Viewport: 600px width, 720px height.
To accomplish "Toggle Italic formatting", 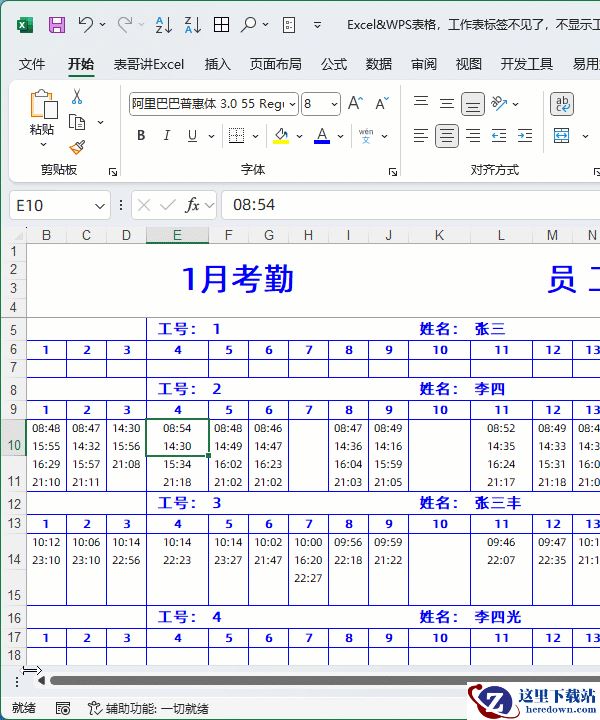I will [x=167, y=135].
